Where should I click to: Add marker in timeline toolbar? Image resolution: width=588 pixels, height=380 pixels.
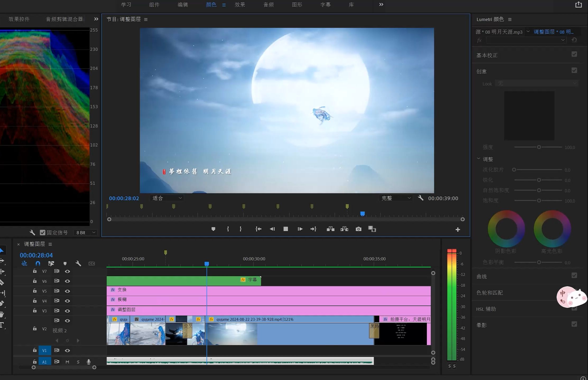click(x=65, y=263)
